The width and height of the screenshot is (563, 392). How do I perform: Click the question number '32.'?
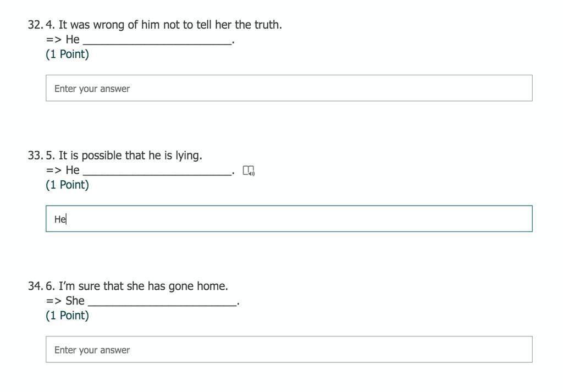pos(36,25)
